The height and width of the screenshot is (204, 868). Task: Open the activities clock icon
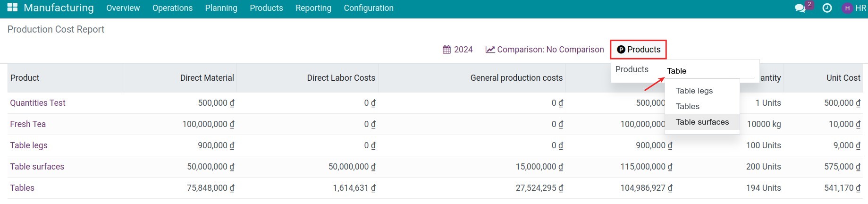pos(827,8)
